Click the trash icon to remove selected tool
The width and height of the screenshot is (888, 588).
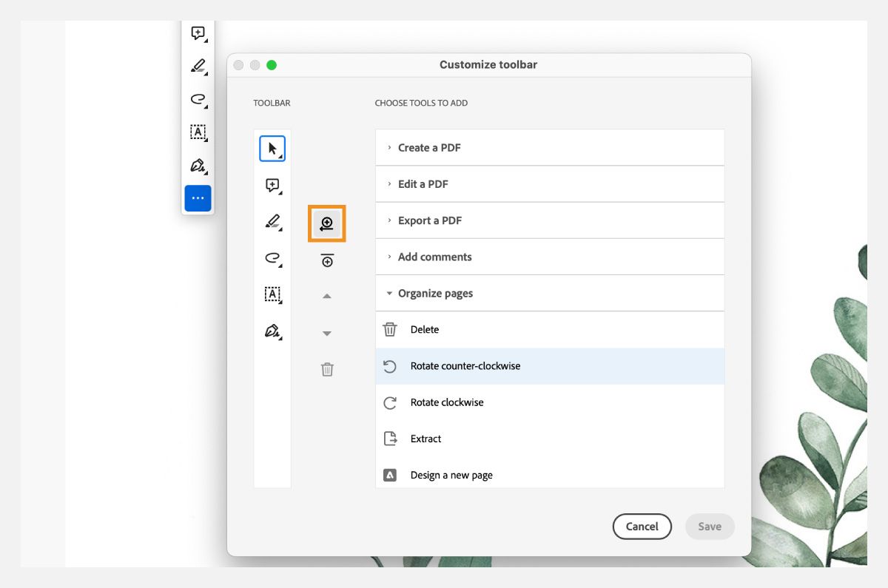[327, 368]
